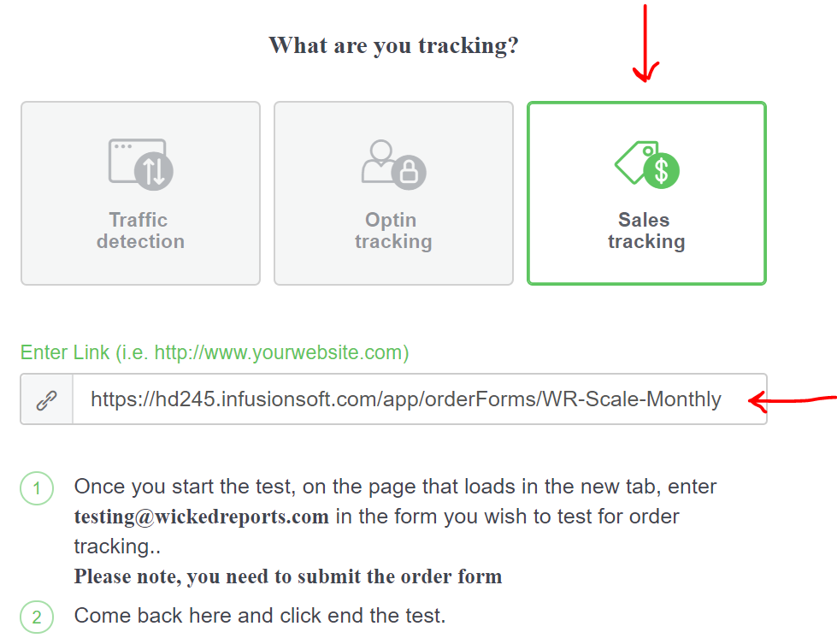
Task: Click the 'Sales tracking' text label
Action: point(646,231)
